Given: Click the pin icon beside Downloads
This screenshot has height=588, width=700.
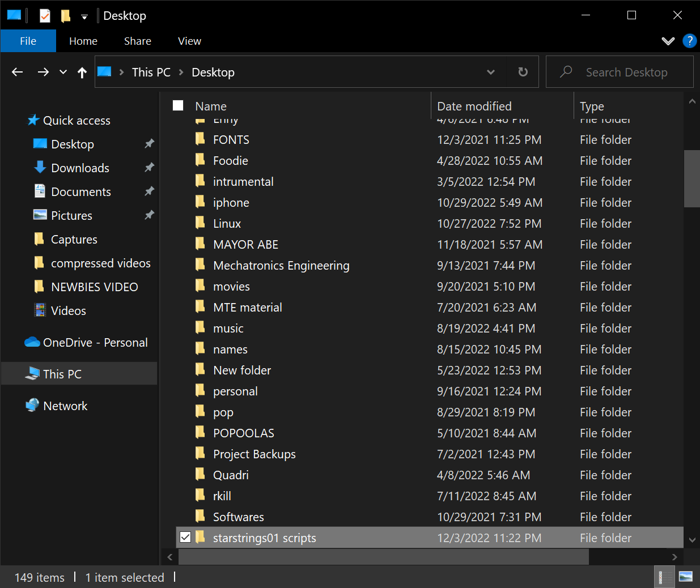Looking at the screenshot, I should coord(149,168).
